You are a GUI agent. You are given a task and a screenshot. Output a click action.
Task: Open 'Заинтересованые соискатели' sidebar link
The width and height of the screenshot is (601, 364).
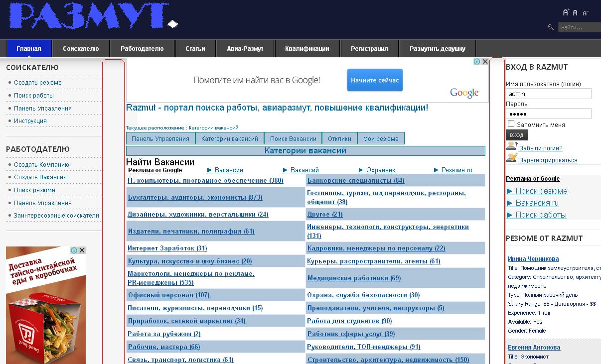pyautogui.click(x=56, y=216)
